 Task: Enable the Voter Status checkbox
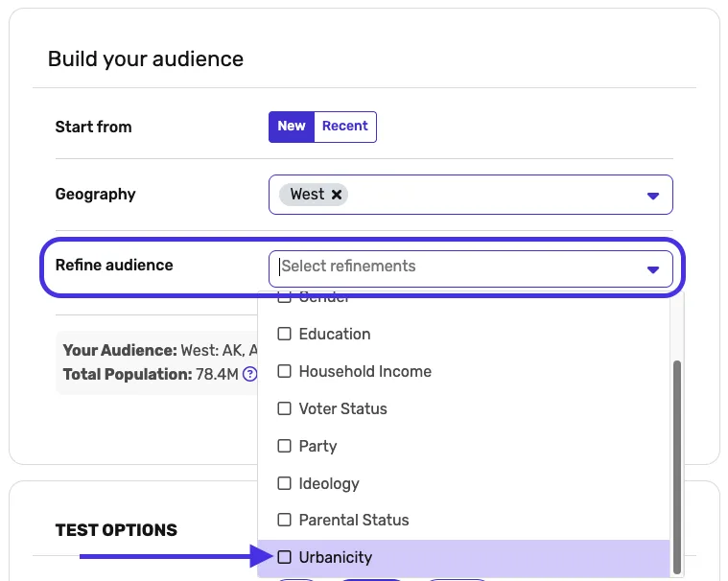[284, 409]
